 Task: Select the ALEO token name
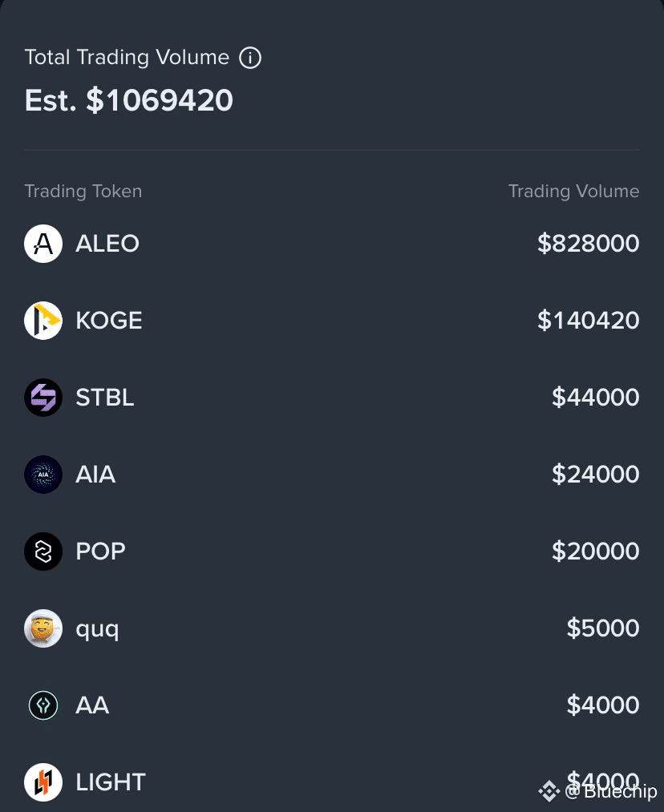coord(107,244)
